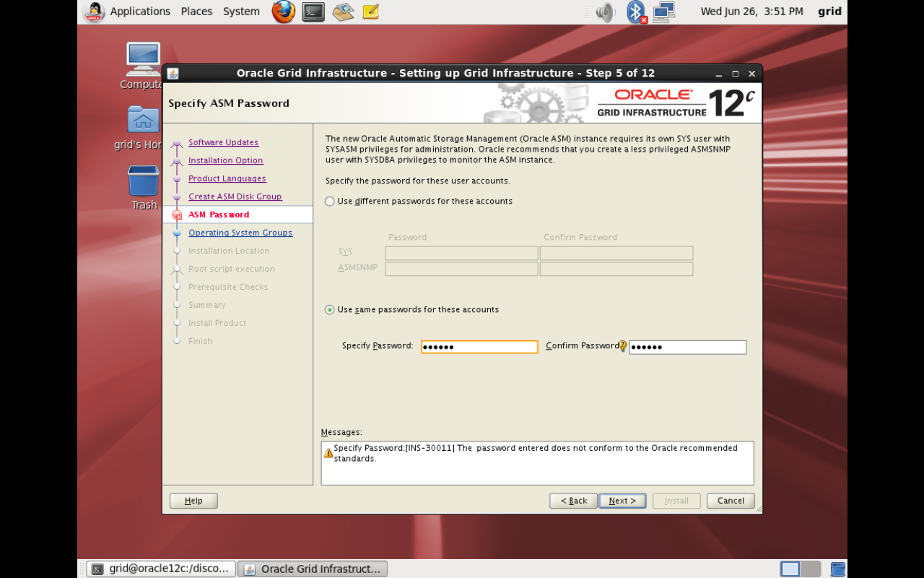Image resolution: width=924 pixels, height=578 pixels.
Task: Open the grid user menu
Action: [829, 12]
